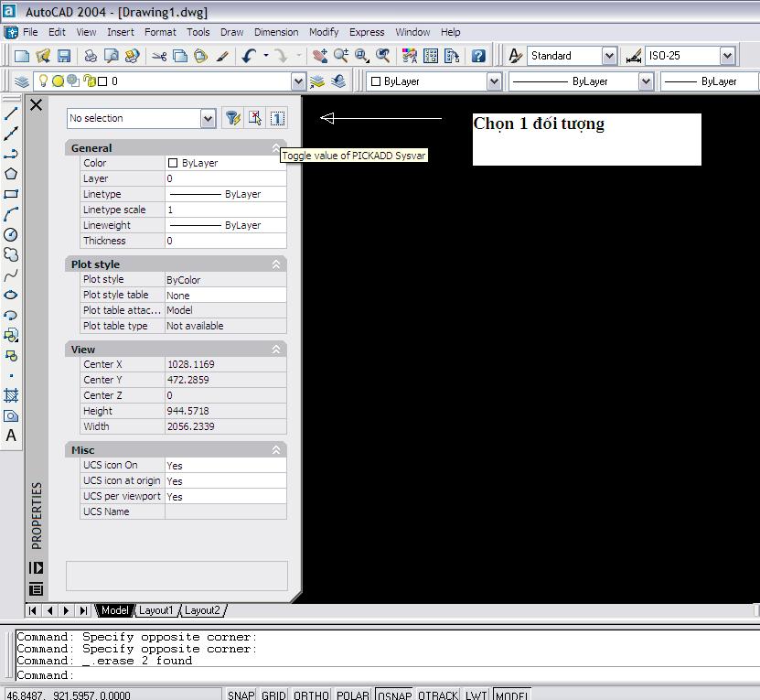Collapse the General properties section
The width and height of the screenshot is (760, 700).
click(276, 147)
